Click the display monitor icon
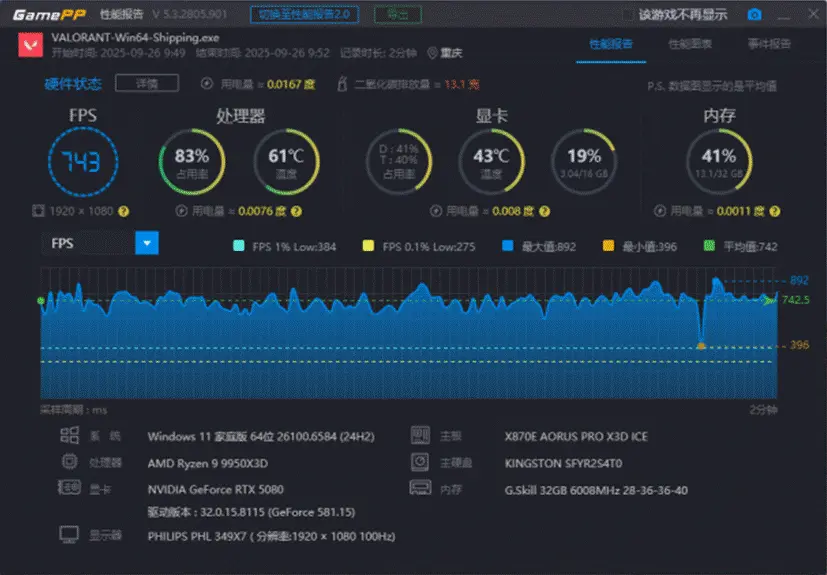Viewport: 827px width, 575px height. click(x=69, y=534)
